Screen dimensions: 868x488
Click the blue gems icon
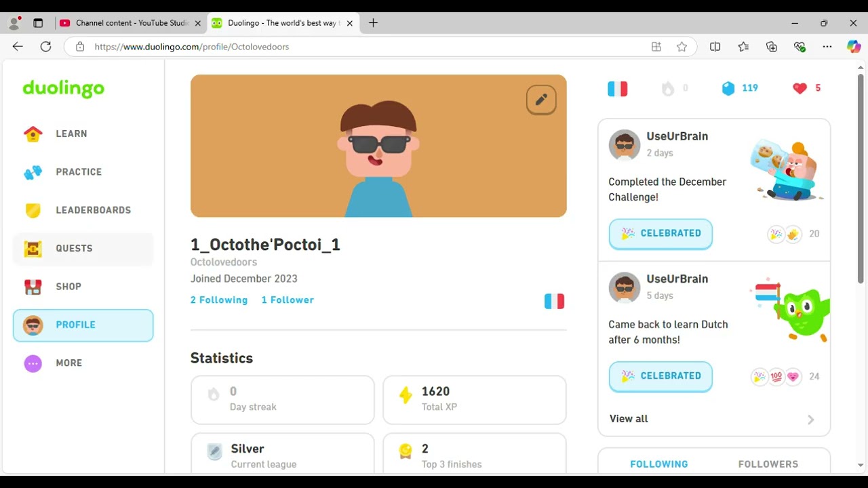click(x=728, y=88)
